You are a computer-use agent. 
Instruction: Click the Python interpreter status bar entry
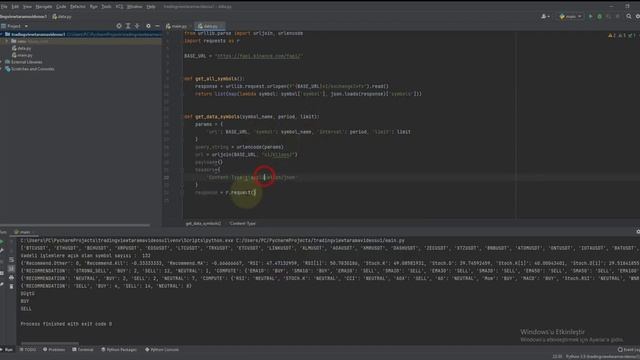click(602, 357)
